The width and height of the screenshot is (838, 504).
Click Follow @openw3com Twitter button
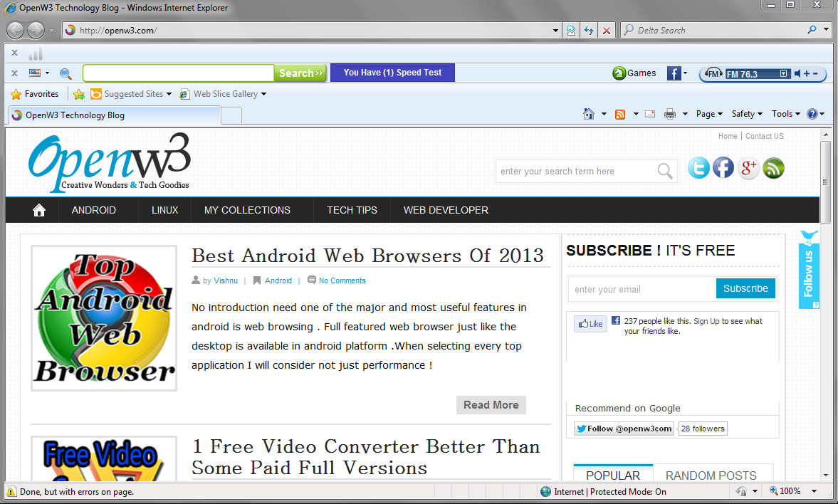(x=624, y=429)
